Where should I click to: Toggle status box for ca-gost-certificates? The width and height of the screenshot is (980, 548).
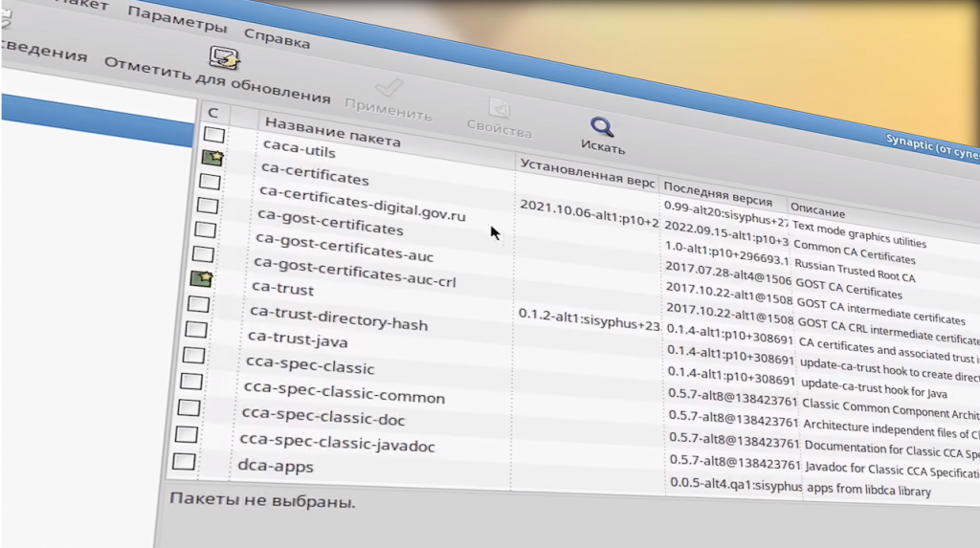(208, 206)
